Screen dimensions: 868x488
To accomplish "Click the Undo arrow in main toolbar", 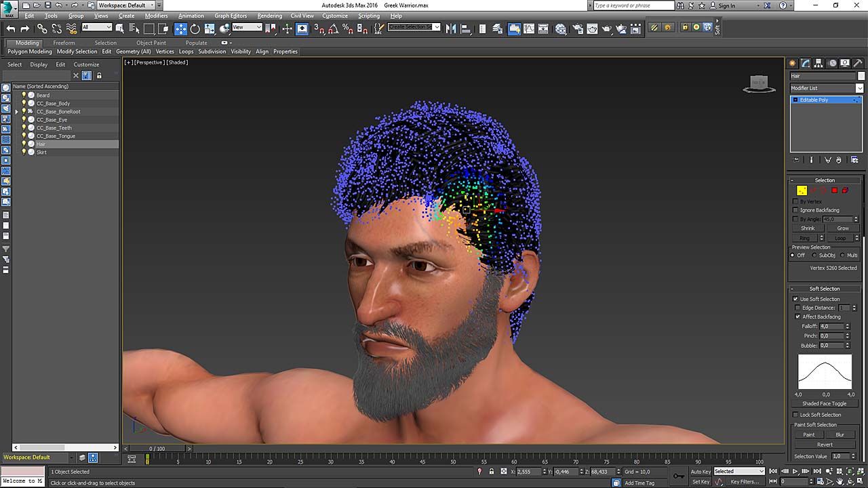I will (x=11, y=28).
